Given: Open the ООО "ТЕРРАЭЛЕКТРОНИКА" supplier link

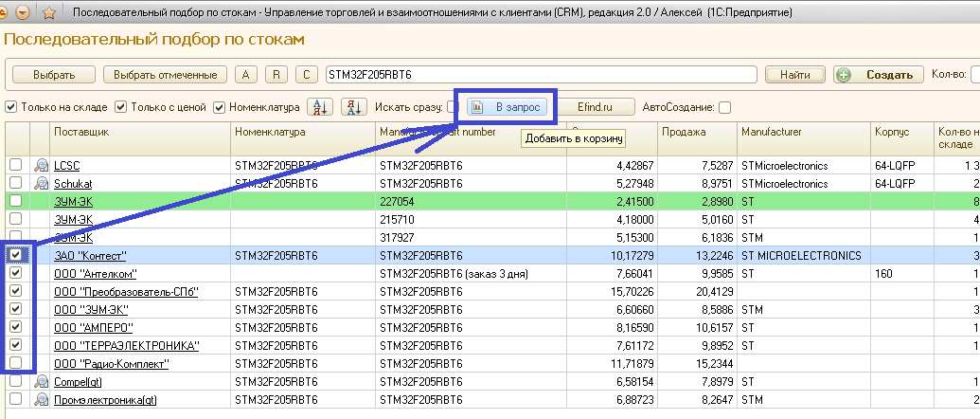Looking at the screenshot, I should 126,345.
